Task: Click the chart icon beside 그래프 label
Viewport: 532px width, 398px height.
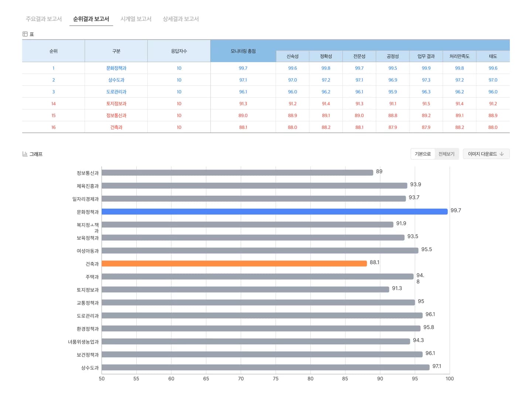Action: click(25, 154)
